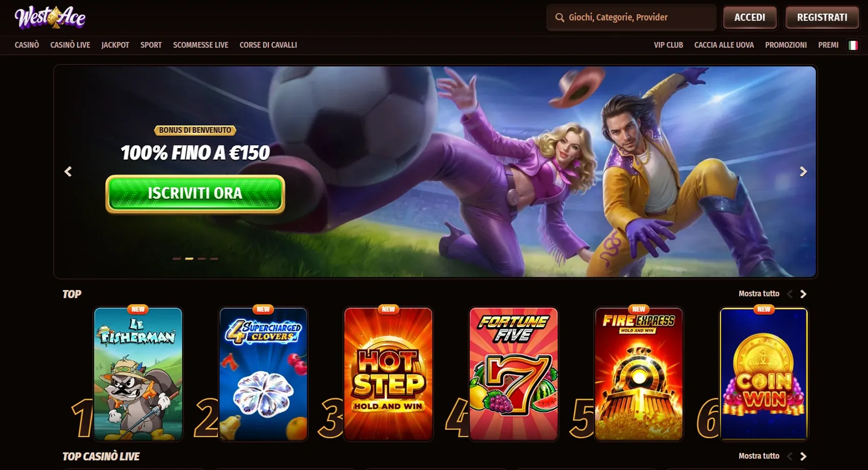Click the REGISTRATI button
Screen dimensions: 868x470
point(822,17)
